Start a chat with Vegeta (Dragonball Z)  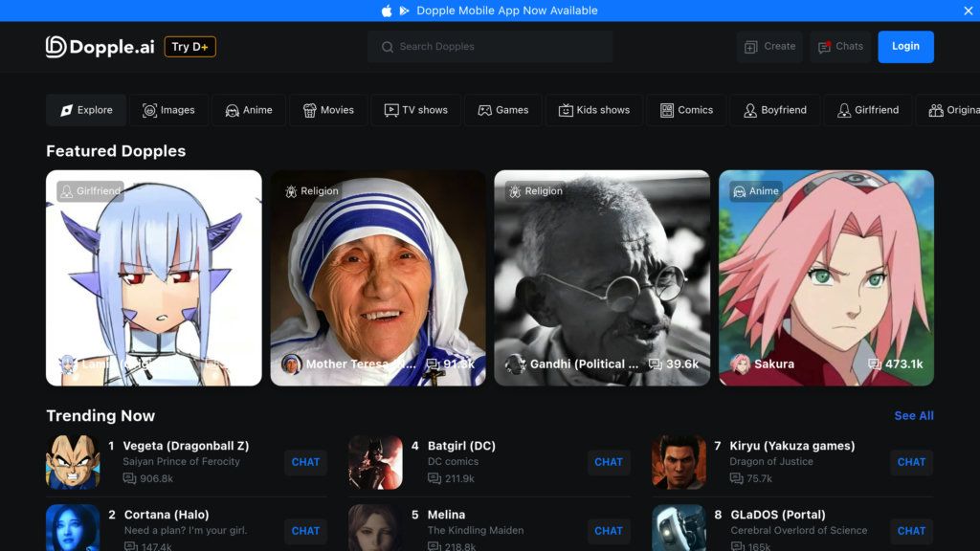click(x=305, y=462)
